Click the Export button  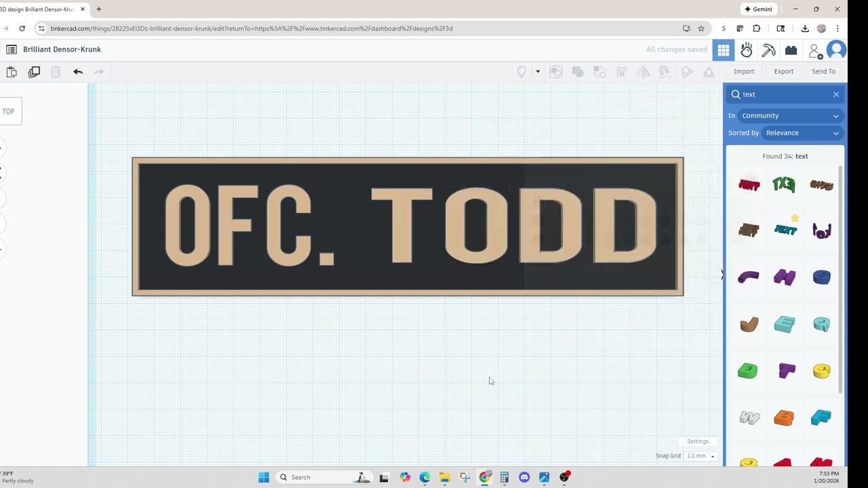pyautogui.click(x=784, y=72)
